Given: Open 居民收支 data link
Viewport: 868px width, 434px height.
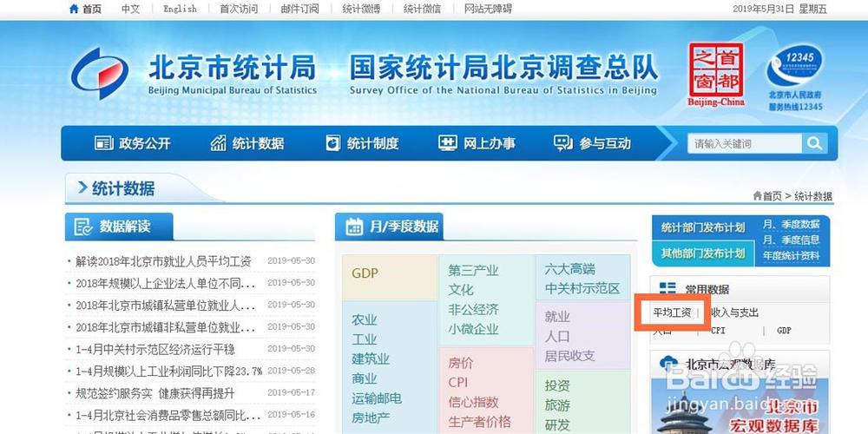Looking at the screenshot, I should (569, 355).
